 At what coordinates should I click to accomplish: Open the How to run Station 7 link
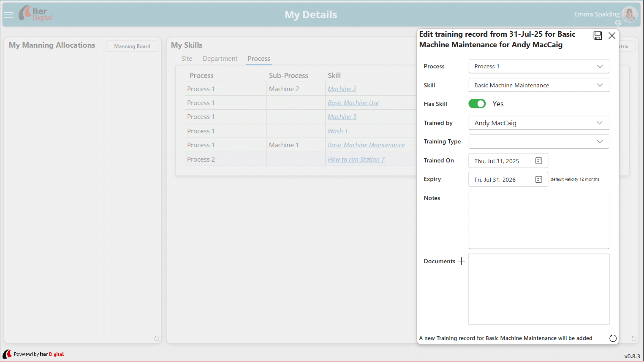[x=356, y=159]
